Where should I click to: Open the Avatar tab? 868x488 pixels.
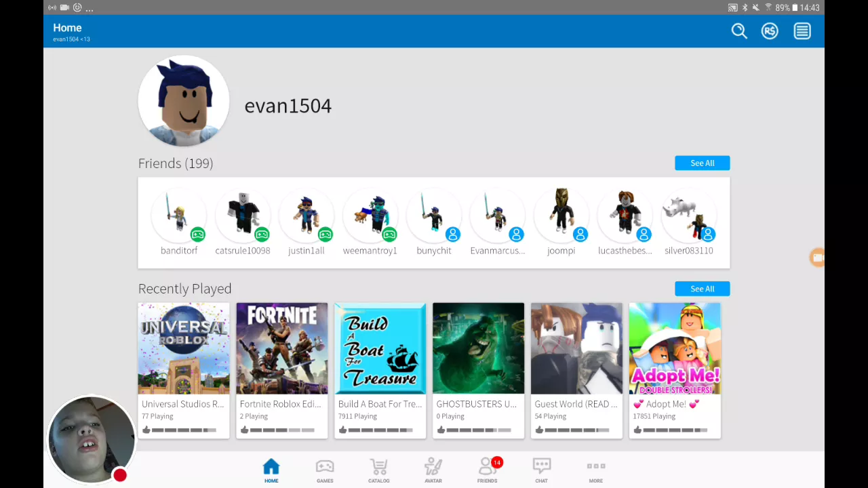click(433, 470)
